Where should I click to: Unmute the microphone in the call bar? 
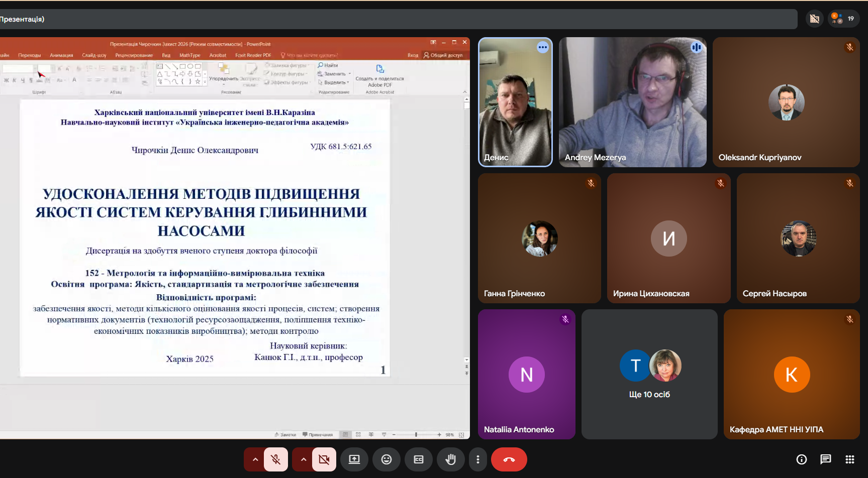point(276,459)
